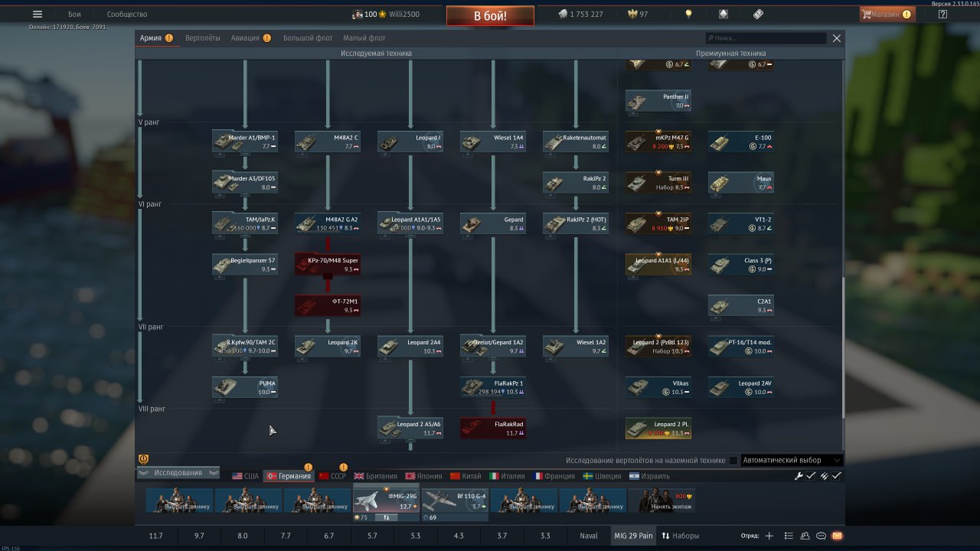Screen dimensions: 980x551
Task: Click the swap icon under #MIG-29G slot
Action: 386,517
